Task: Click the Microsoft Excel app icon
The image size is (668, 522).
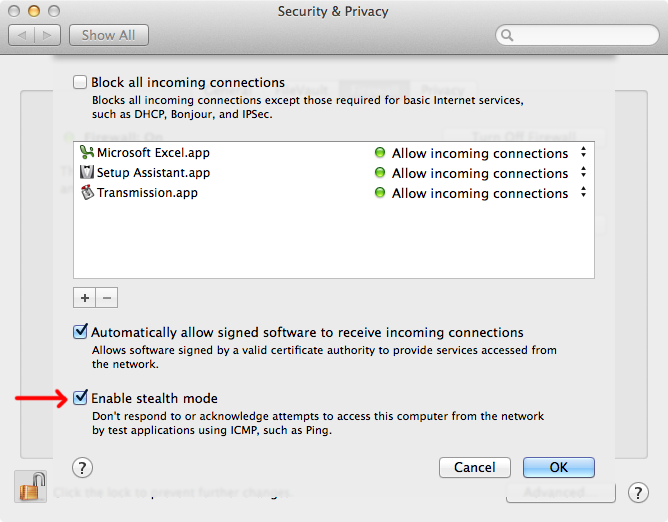Action: click(87, 153)
